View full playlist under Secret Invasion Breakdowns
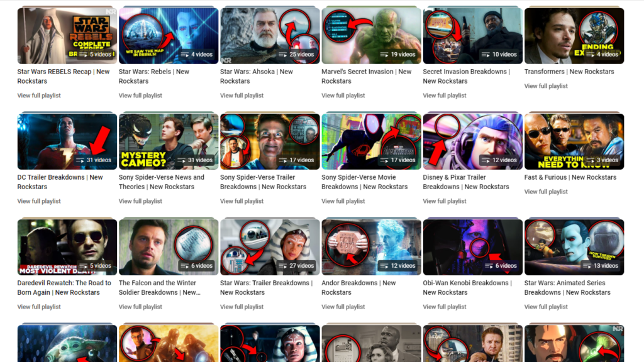 point(445,96)
